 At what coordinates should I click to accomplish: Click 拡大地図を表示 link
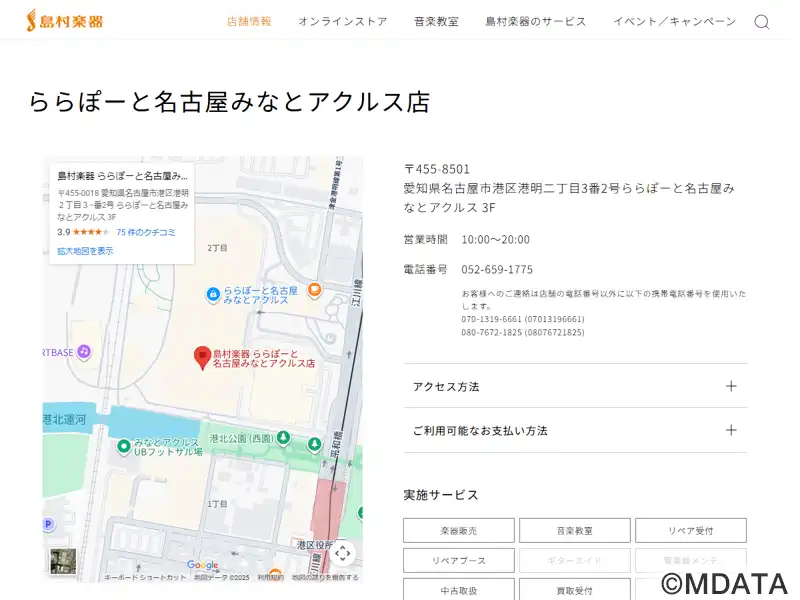tap(85, 251)
